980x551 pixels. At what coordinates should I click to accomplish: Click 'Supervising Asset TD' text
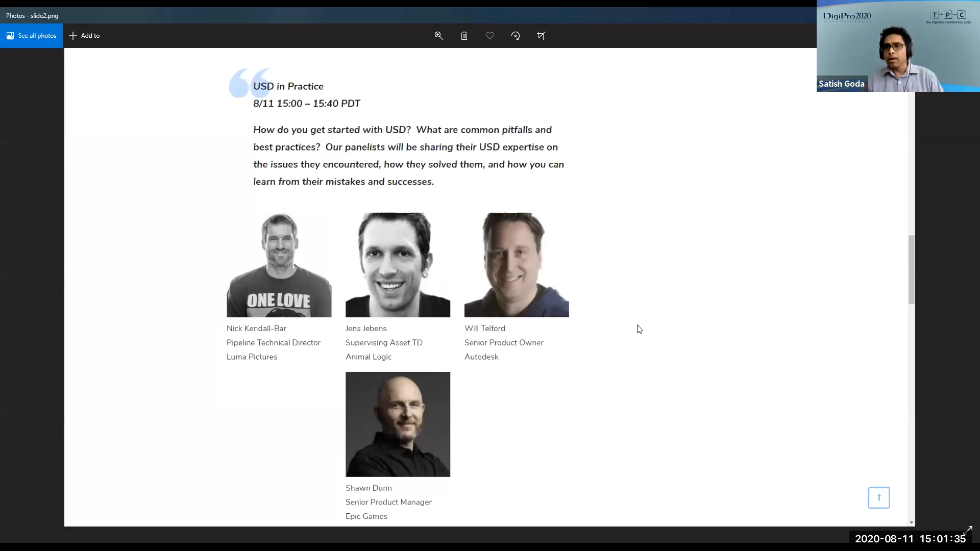pos(384,343)
